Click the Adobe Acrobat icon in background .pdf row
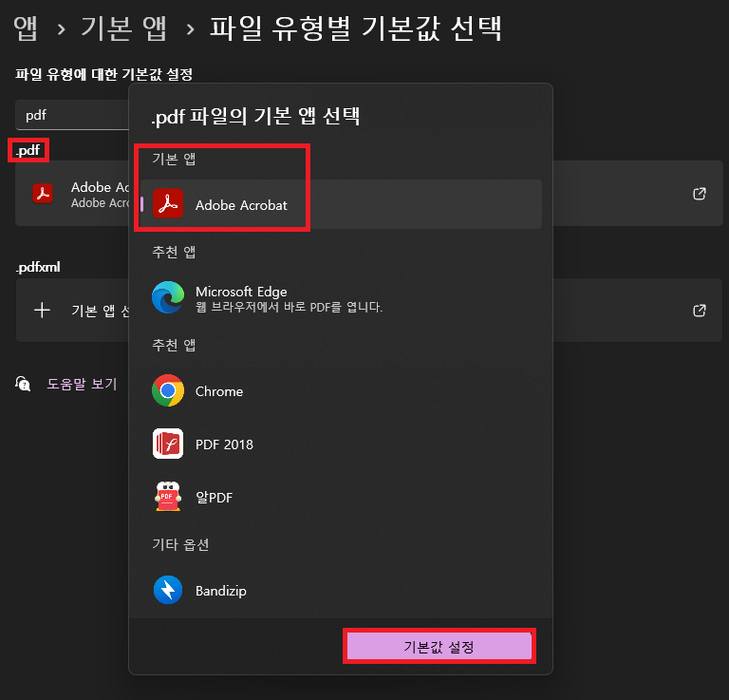The height and width of the screenshot is (700, 729). click(x=43, y=194)
